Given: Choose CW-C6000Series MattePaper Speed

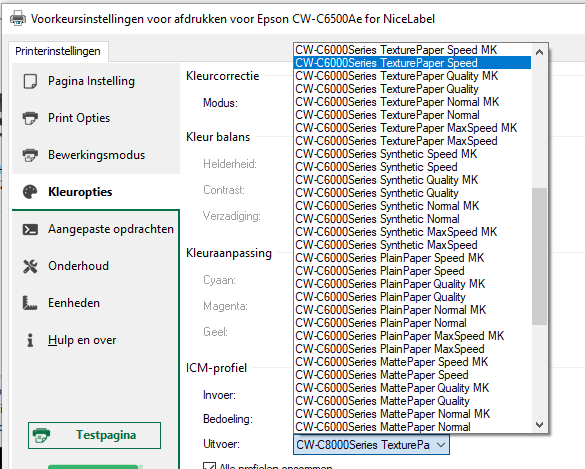Looking at the screenshot, I should pos(413,375).
